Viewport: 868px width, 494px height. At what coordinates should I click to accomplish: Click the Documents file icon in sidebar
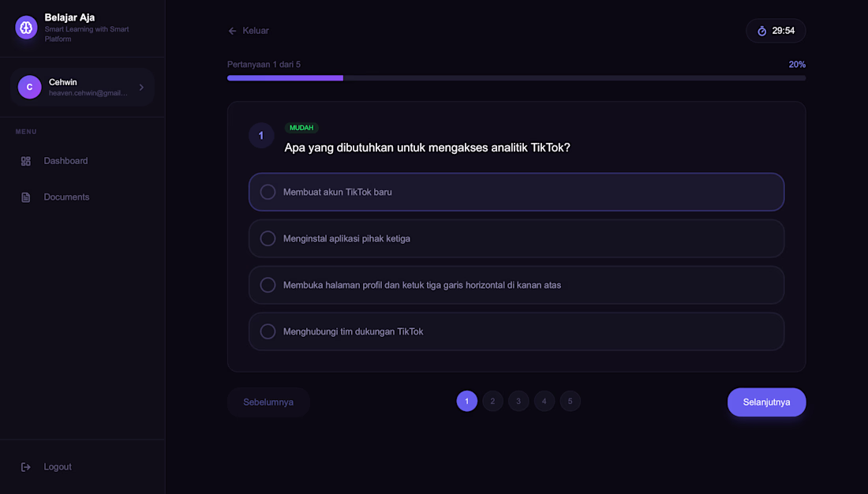click(x=26, y=197)
